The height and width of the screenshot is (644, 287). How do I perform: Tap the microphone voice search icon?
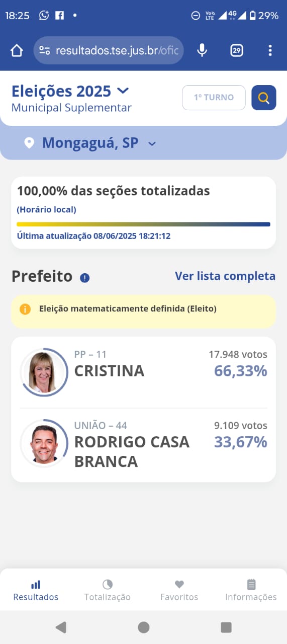coord(202,50)
